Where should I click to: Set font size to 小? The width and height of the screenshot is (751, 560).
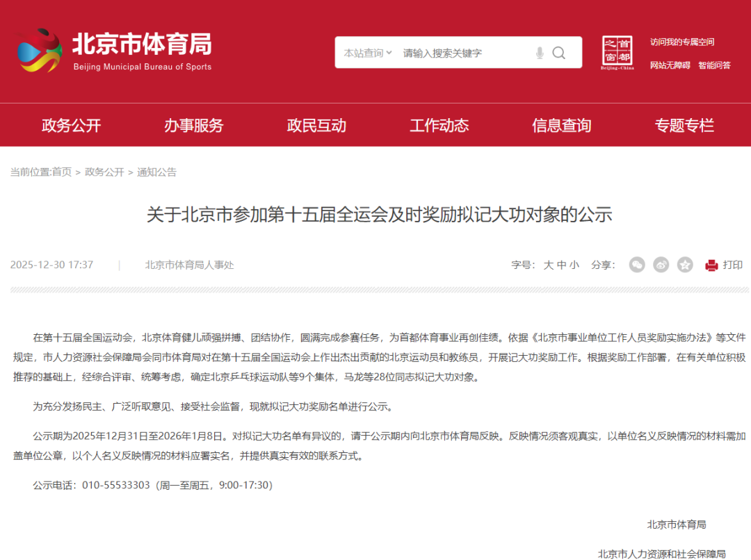click(574, 265)
